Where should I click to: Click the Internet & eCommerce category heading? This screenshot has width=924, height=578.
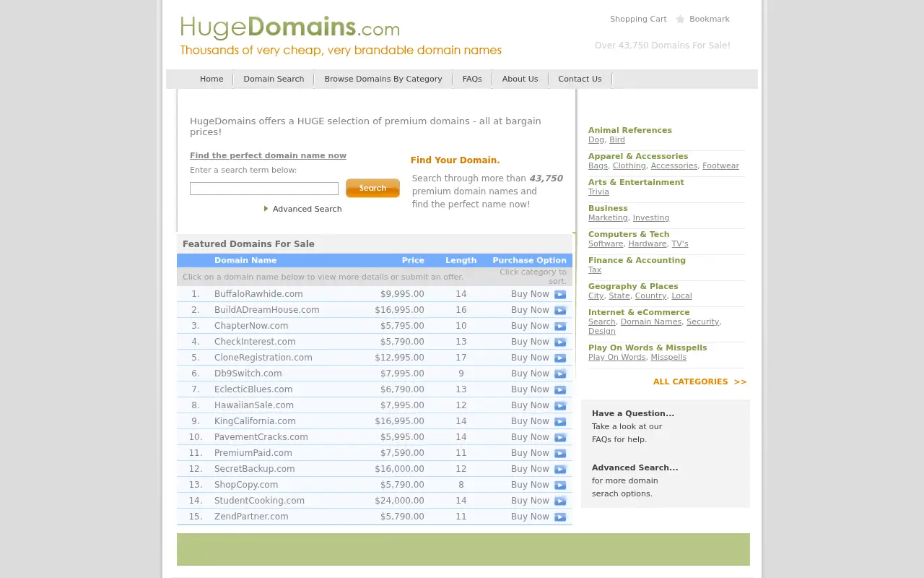click(x=639, y=313)
